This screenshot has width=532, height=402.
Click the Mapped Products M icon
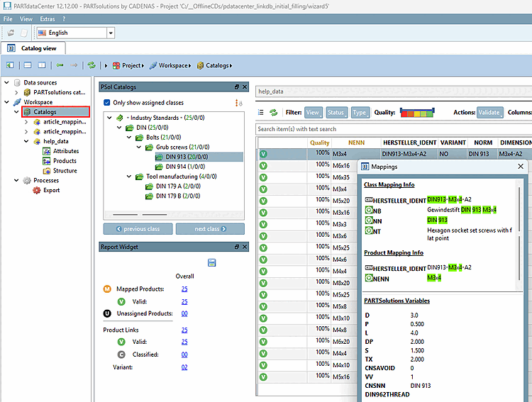(107, 289)
